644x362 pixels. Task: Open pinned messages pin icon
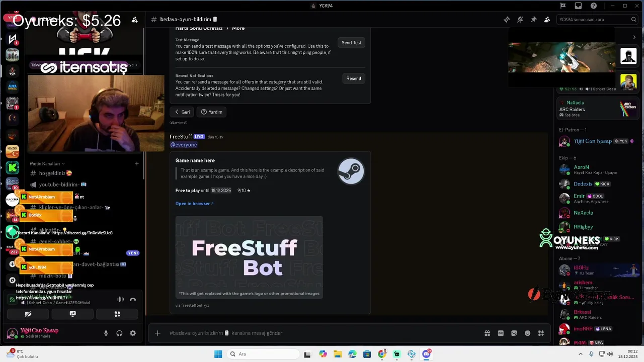point(534,20)
